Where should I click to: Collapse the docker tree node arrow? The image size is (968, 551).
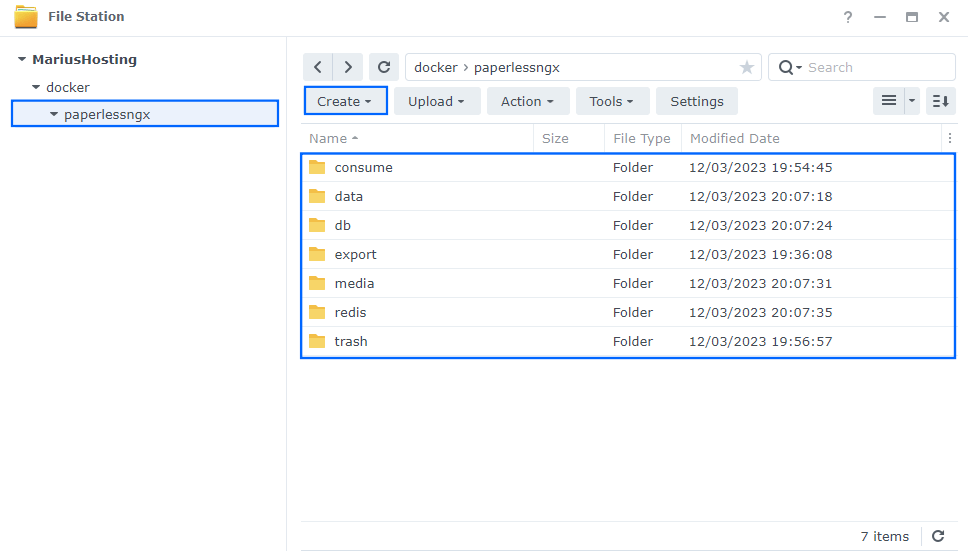[x=36, y=87]
